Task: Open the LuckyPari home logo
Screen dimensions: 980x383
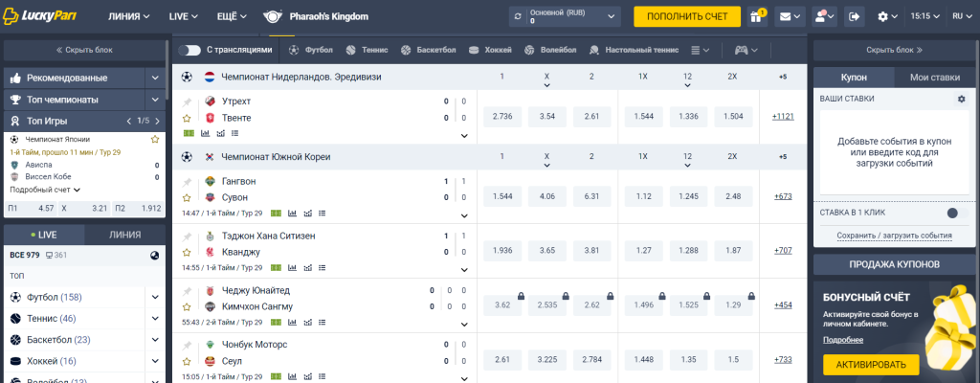Action: coord(39,16)
